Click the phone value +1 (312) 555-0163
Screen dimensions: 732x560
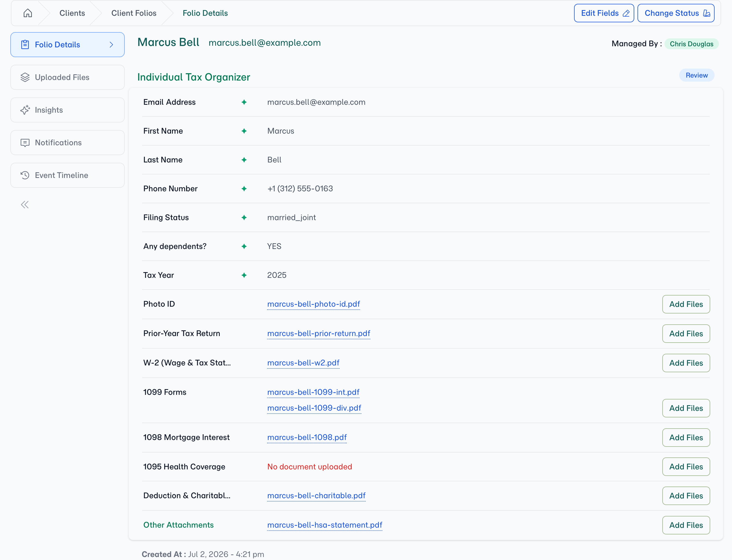click(300, 189)
